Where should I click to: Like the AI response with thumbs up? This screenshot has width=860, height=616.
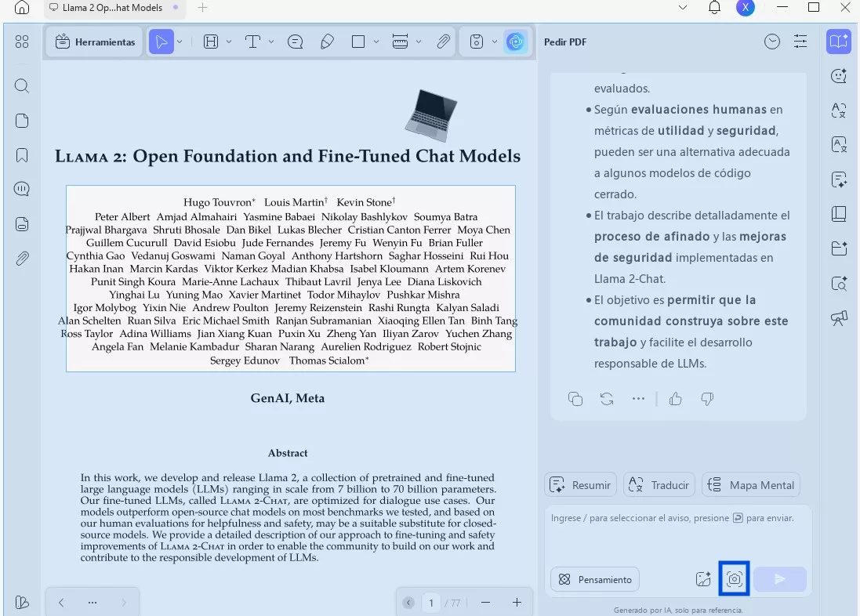pyautogui.click(x=676, y=399)
